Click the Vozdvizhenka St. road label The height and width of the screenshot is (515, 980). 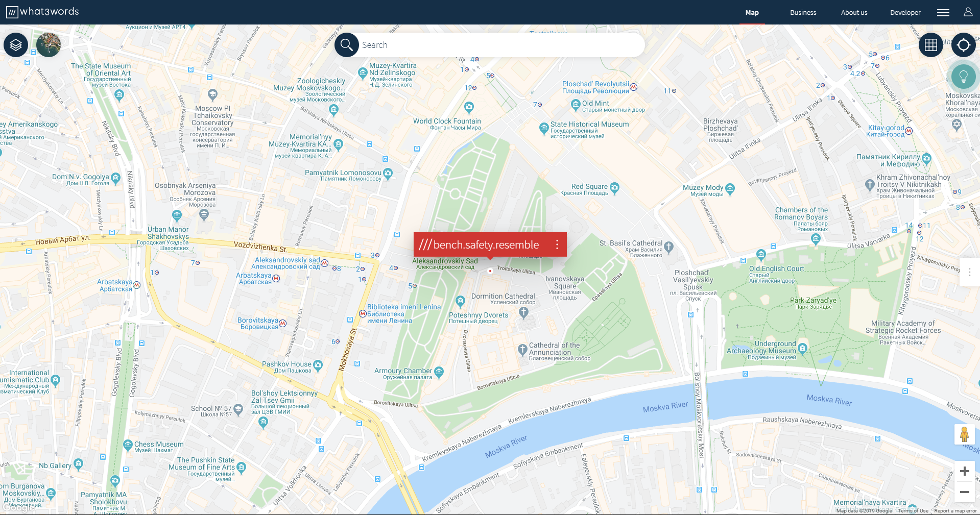260,247
